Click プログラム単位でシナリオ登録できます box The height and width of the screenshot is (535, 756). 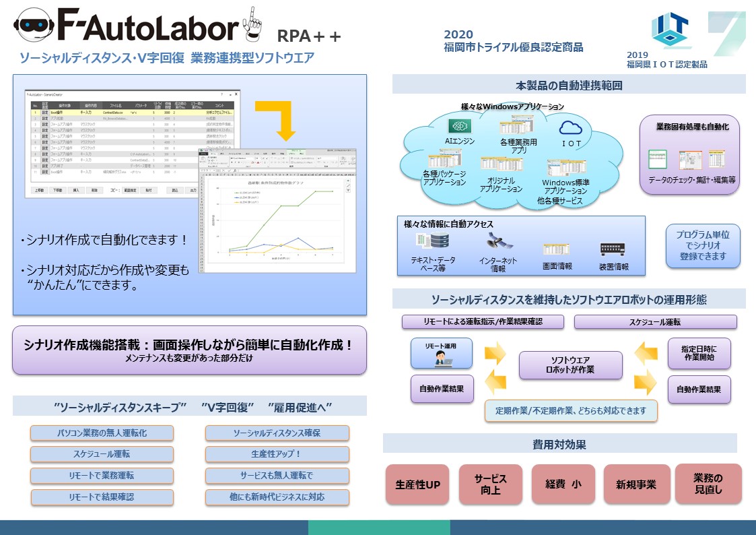point(703,245)
